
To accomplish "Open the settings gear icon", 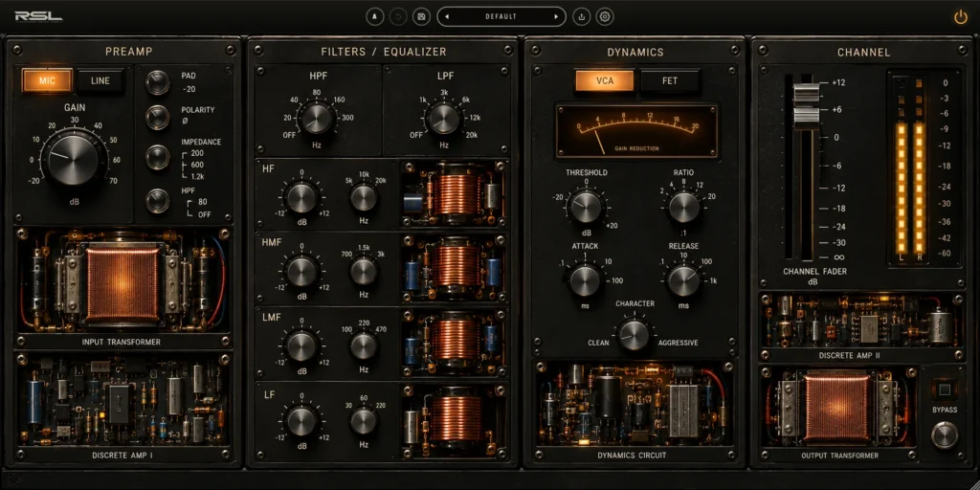I will tap(605, 17).
